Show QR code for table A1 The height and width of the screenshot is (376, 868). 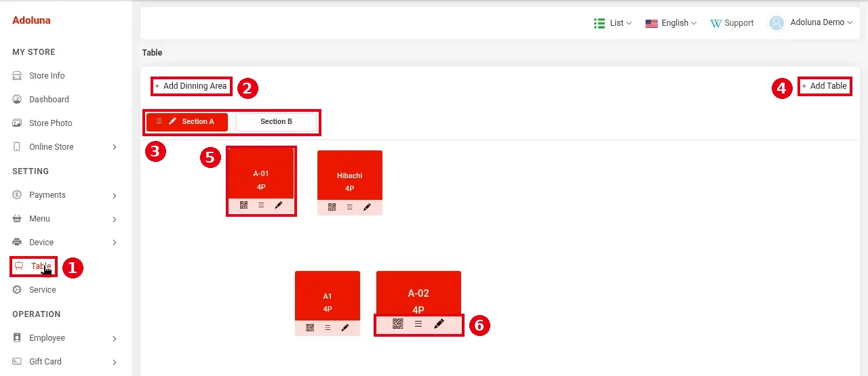click(x=310, y=328)
